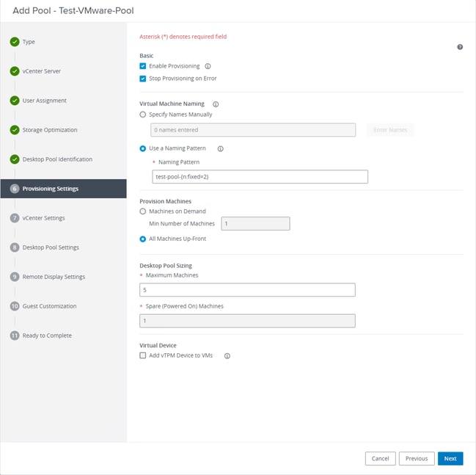Click the 'Provision Machines' heading

coord(166,201)
